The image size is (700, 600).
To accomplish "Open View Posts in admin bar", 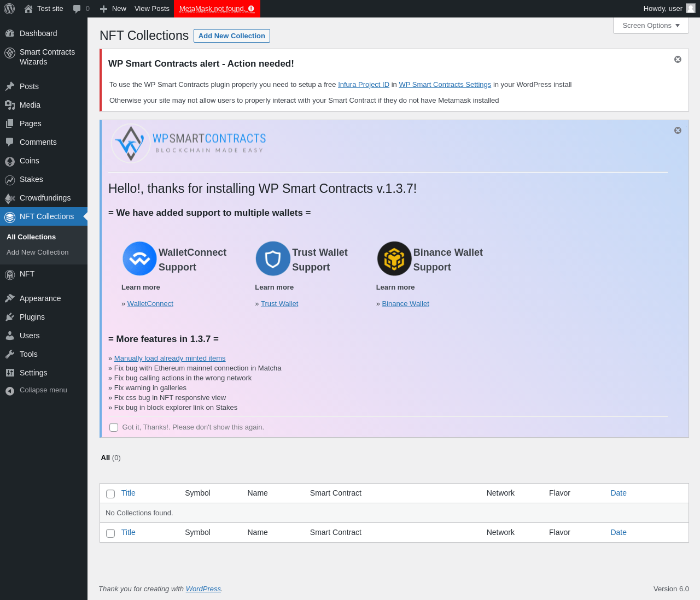I will click(x=152, y=9).
